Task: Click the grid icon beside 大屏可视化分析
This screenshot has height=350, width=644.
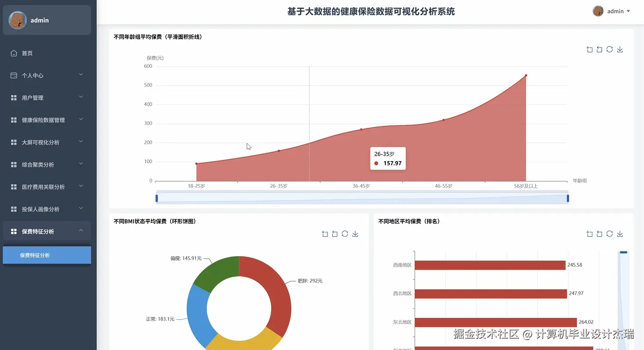Action: [14, 142]
